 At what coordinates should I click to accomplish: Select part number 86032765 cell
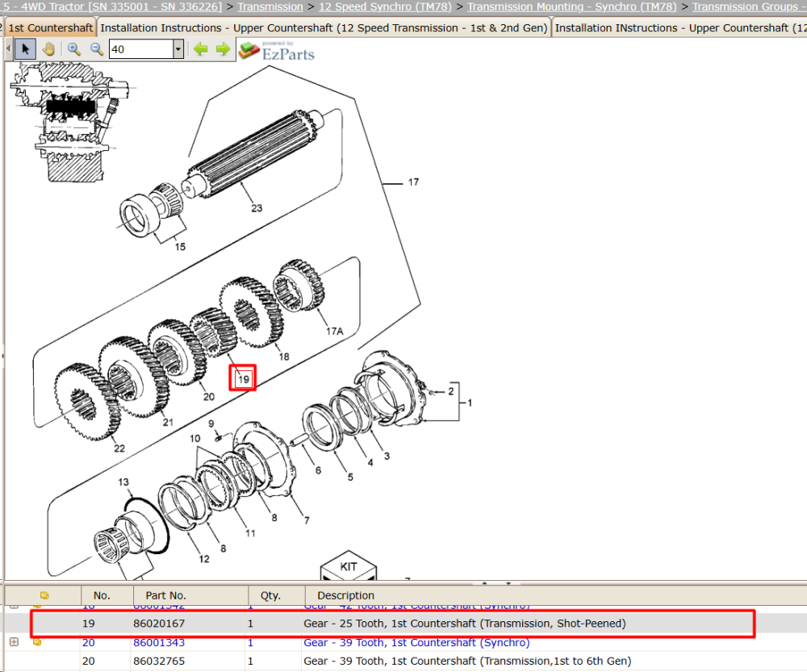click(x=158, y=661)
